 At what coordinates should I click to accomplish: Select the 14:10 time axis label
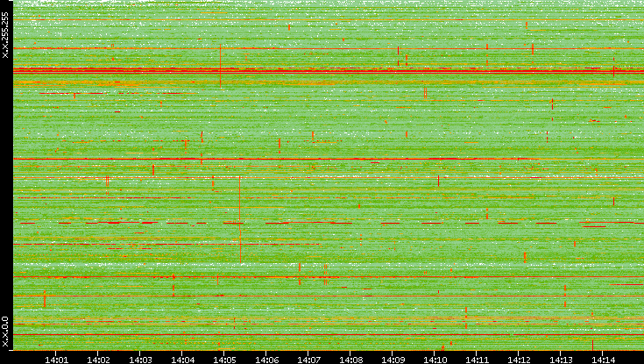[435, 360]
